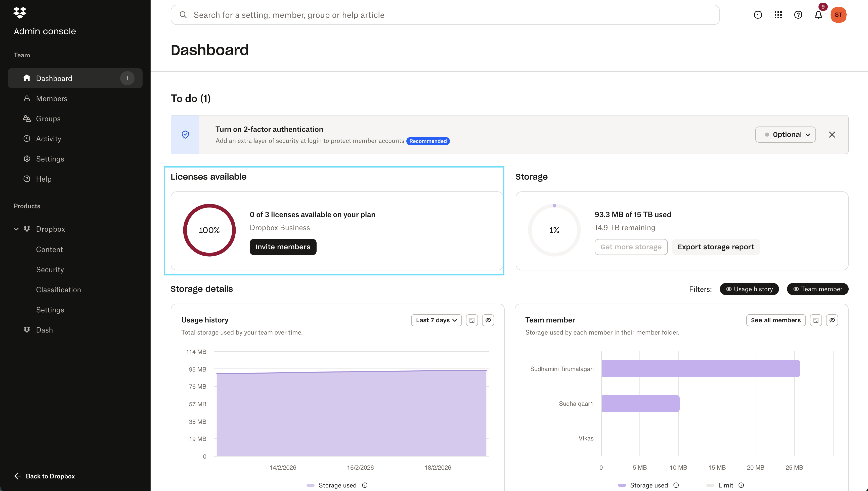This screenshot has width=868, height=491.
Task: Click the ST account avatar
Action: 838,15
